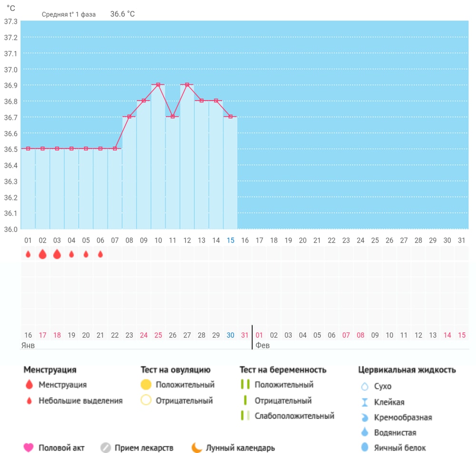This screenshot has height=453, width=476.
Task: Select the temperature point on cycle day 15
Action: (230, 117)
